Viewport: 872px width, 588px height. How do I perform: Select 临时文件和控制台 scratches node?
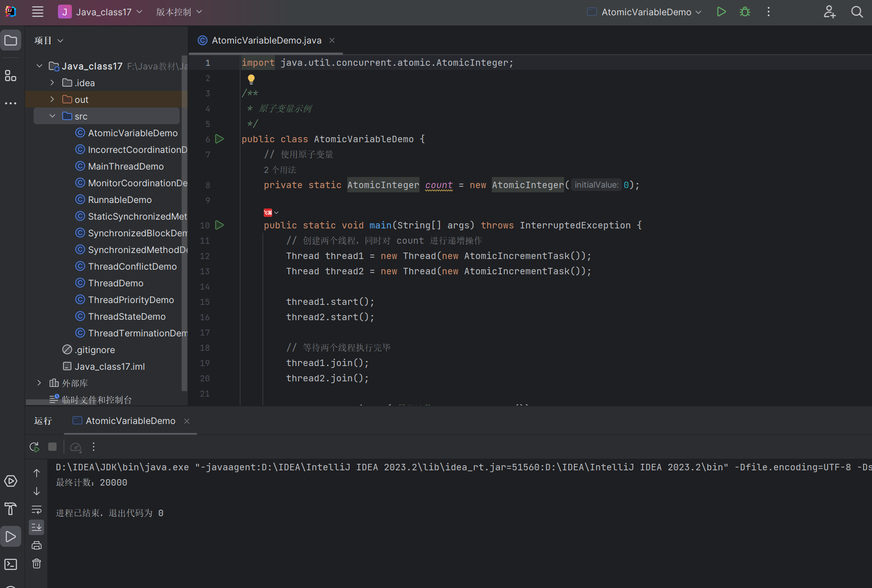pos(90,400)
